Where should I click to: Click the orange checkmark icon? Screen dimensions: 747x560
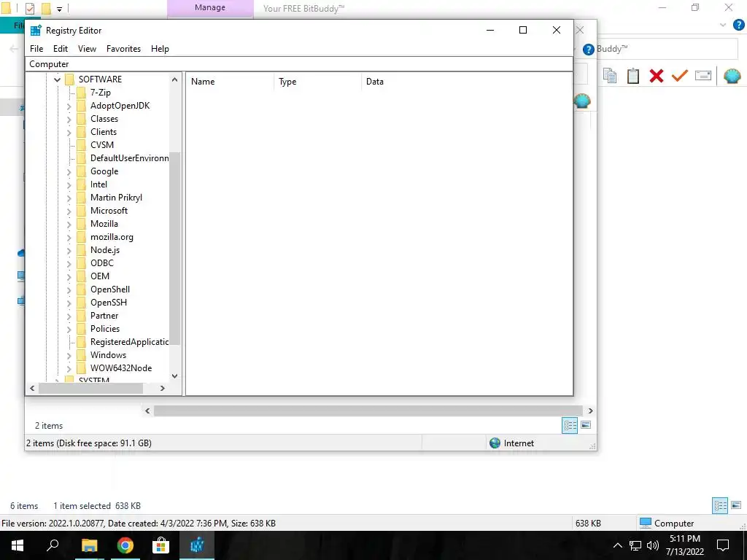(680, 76)
